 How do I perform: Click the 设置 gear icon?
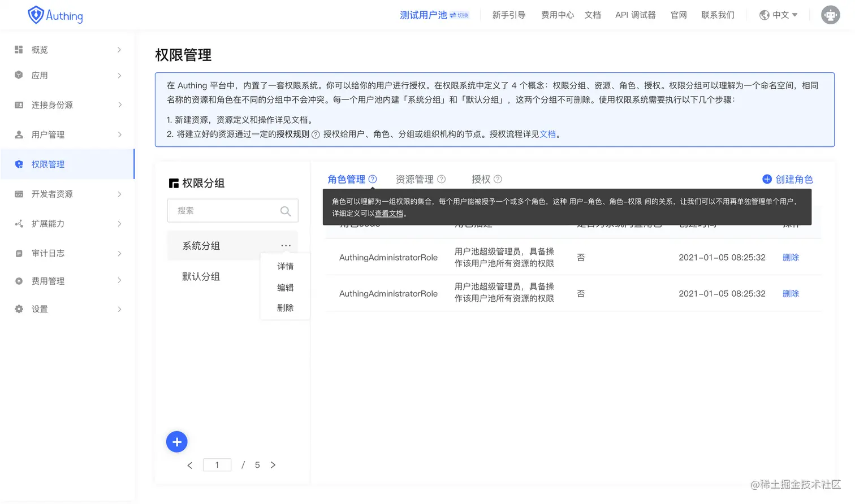pos(19,309)
